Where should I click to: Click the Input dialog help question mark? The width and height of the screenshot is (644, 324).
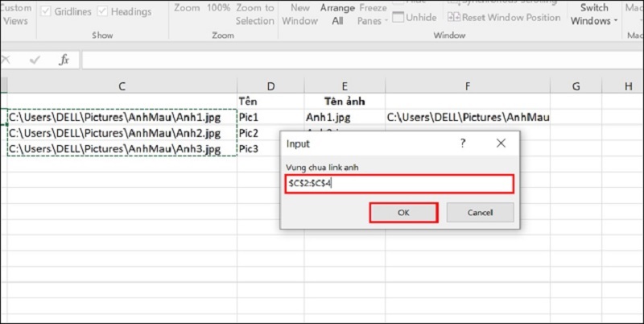pyautogui.click(x=463, y=143)
